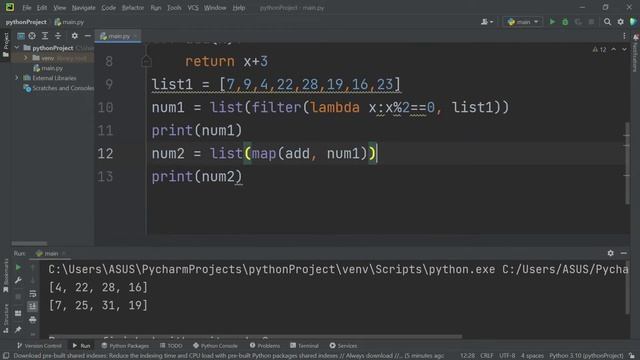This screenshot has height=360, width=640.
Task: Open Run panel settings gear
Action: coord(610,253)
